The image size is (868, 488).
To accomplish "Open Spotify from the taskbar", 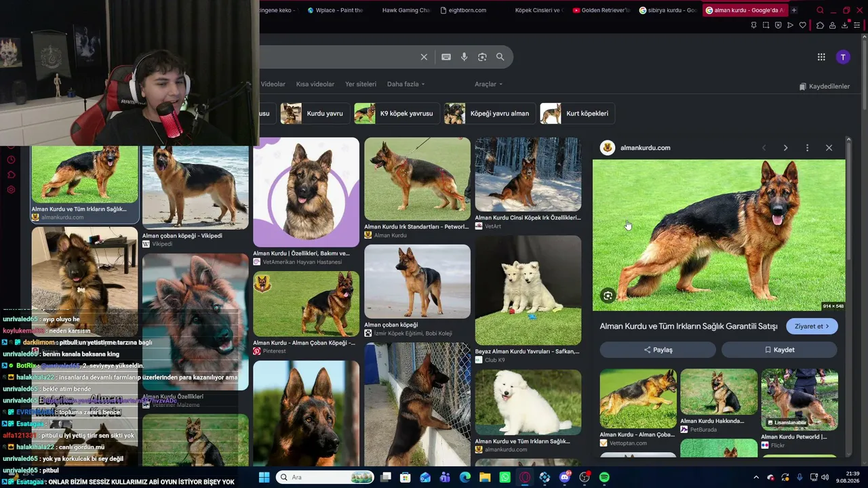I will pyautogui.click(x=604, y=477).
